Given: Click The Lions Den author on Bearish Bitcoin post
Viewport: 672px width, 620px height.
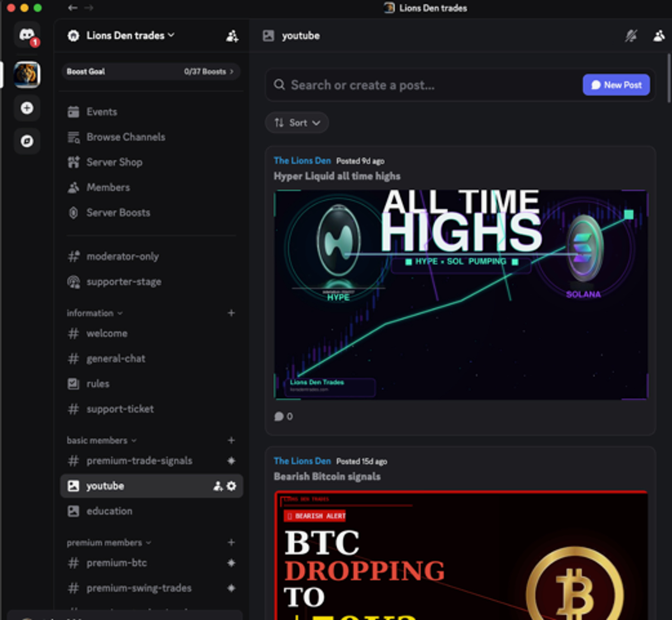Looking at the screenshot, I should point(302,462).
